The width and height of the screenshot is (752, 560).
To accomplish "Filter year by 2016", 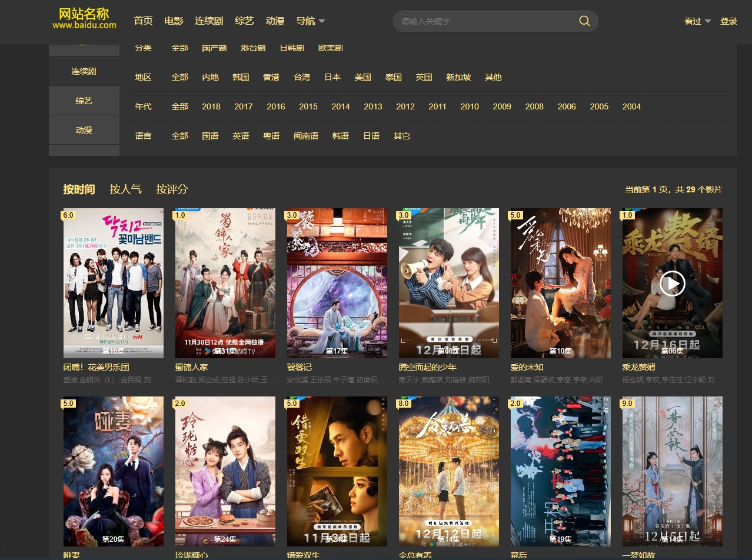I will click(276, 106).
